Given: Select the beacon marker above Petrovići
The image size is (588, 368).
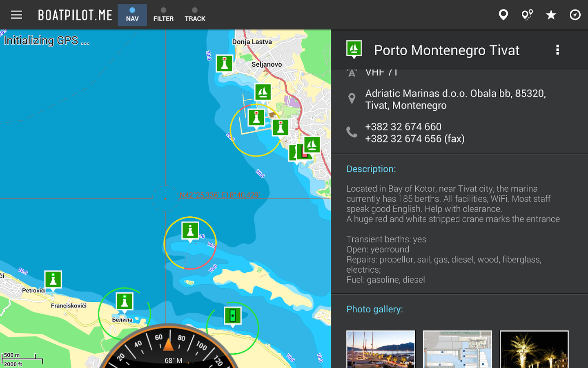Looking at the screenshot, I should 53,280.
